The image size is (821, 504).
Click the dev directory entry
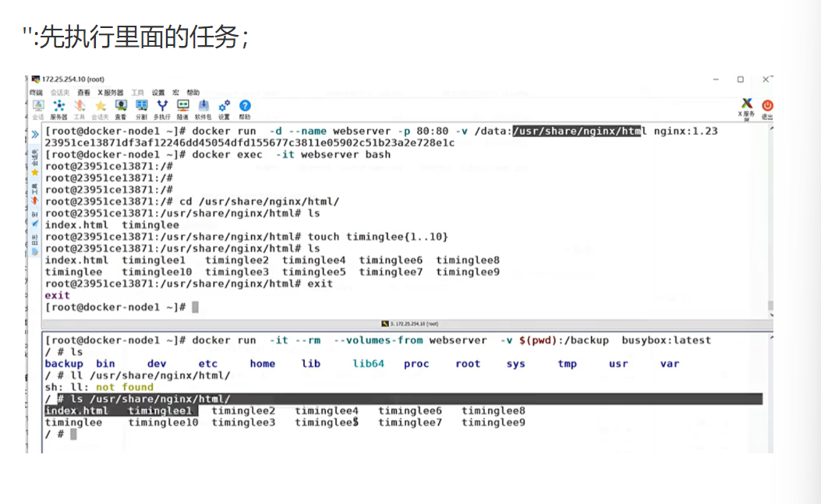pyautogui.click(x=157, y=364)
